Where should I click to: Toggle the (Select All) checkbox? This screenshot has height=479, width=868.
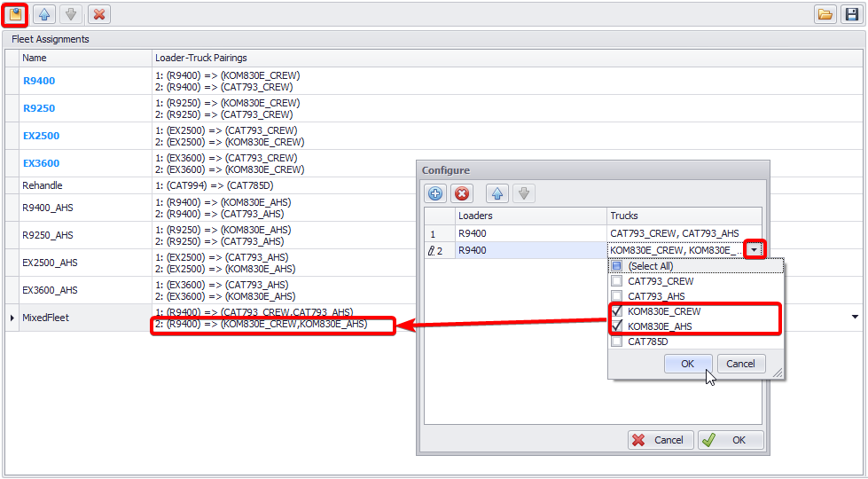point(617,266)
